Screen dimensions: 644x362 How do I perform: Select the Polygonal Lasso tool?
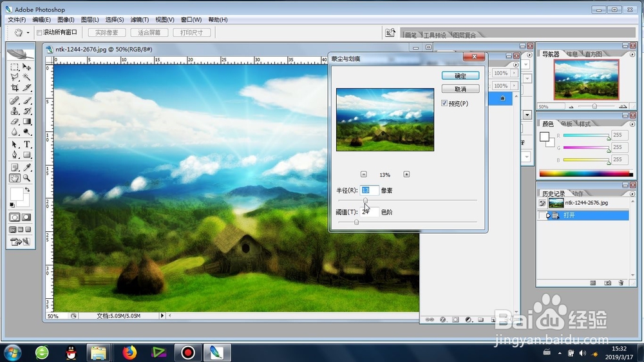point(15,77)
